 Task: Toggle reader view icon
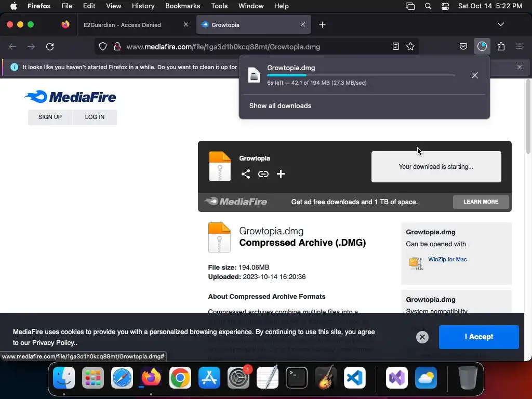coord(395,46)
